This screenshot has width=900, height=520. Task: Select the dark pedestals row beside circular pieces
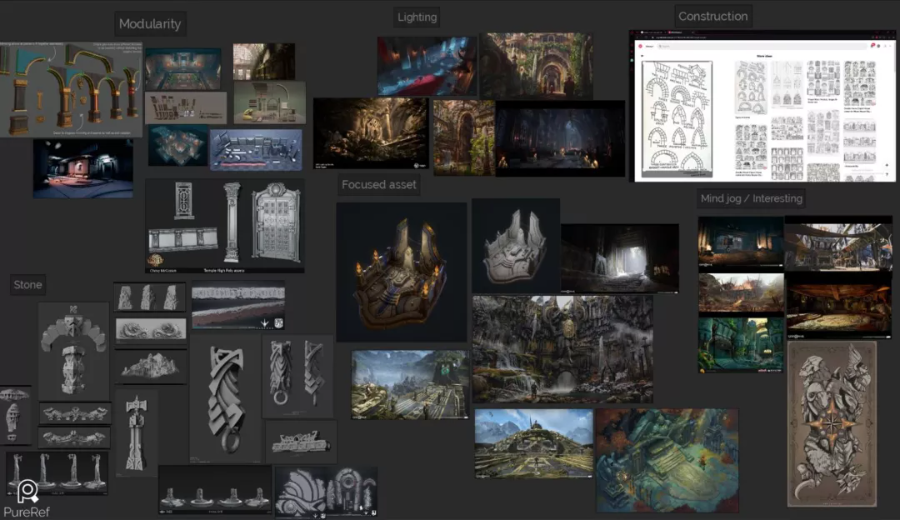[215, 490]
